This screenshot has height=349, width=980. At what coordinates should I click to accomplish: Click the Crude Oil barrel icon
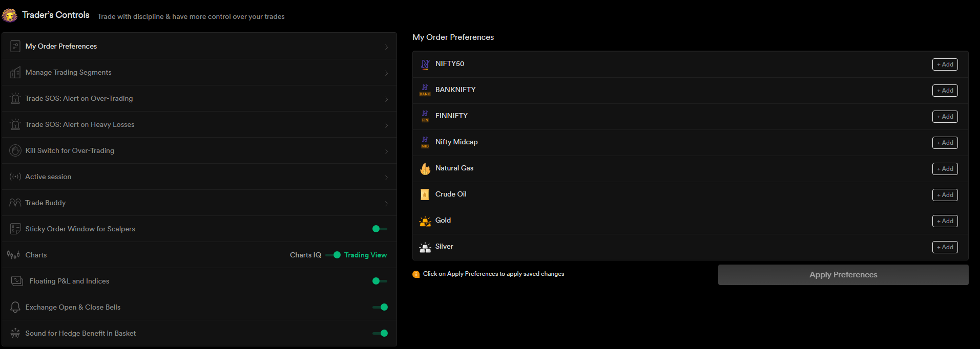[x=425, y=194]
